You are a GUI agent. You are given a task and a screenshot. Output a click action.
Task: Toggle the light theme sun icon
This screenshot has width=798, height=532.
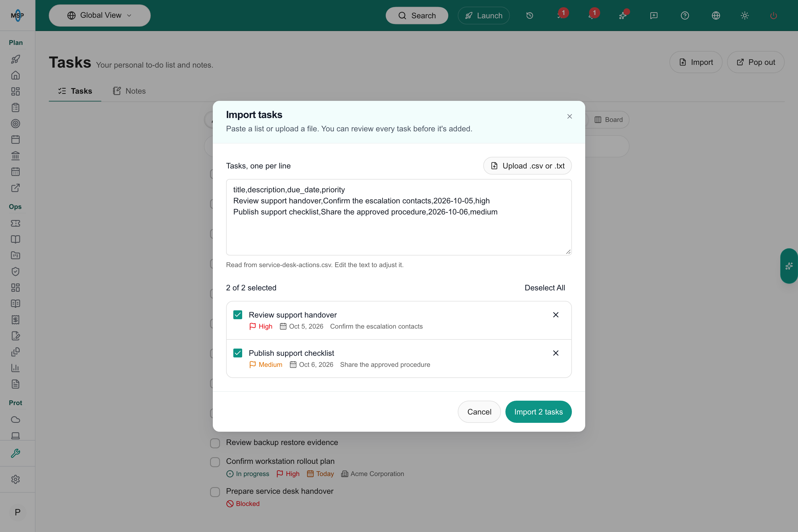click(745, 16)
